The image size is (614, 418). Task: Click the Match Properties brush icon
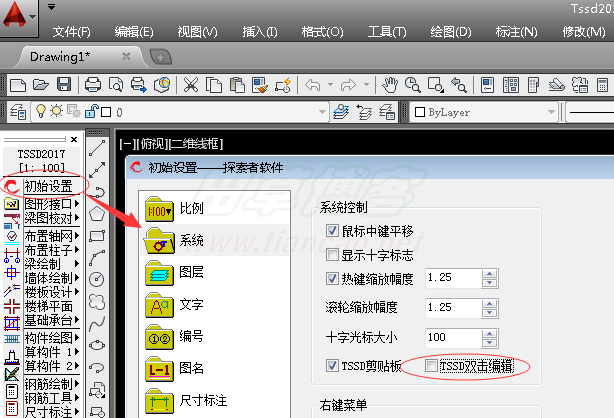pos(260,85)
